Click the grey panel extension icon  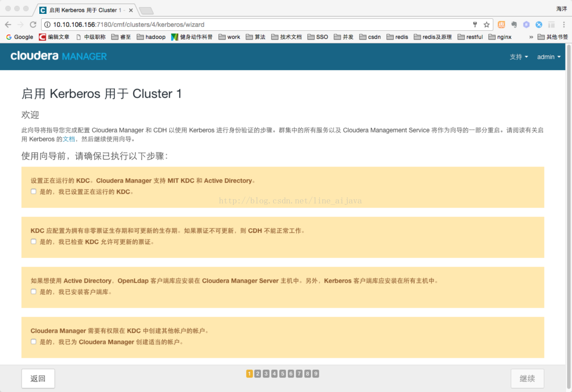(x=551, y=25)
